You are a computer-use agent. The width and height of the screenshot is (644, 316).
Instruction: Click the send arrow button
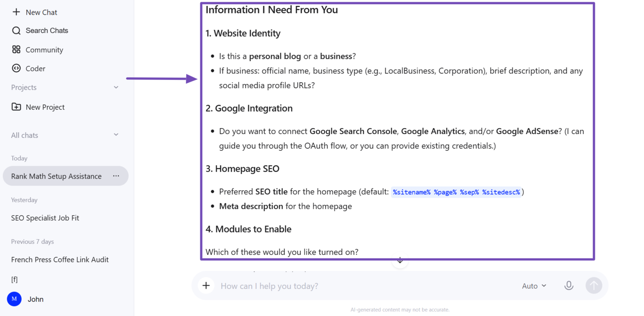click(x=594, y=285)
